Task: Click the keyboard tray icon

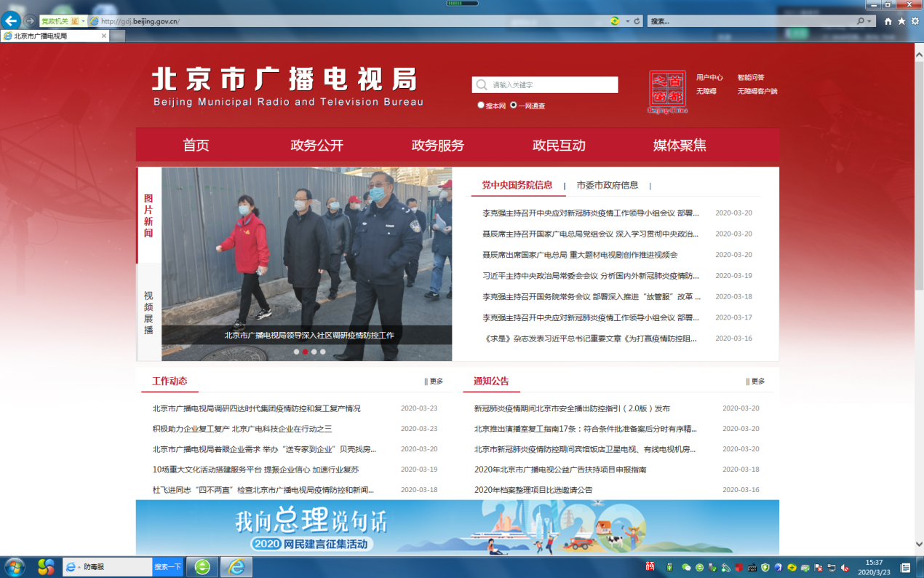Action: (752, 567)
